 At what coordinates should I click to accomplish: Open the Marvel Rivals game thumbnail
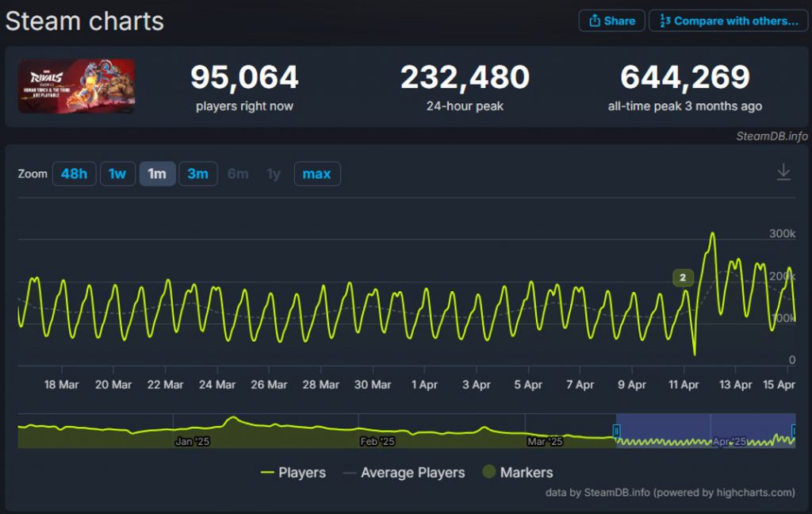(x=77, y=86)
